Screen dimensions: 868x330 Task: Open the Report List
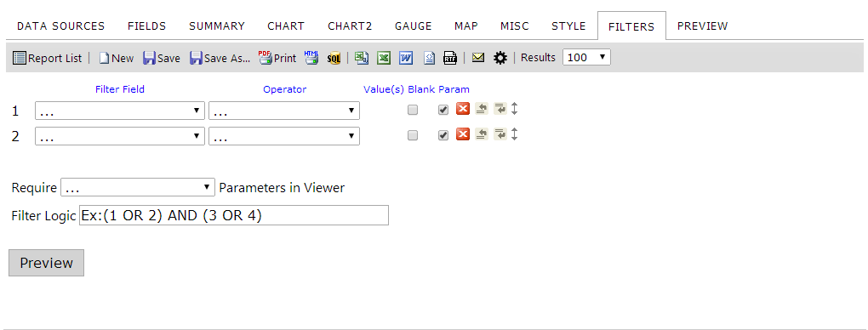coord(47,58)
